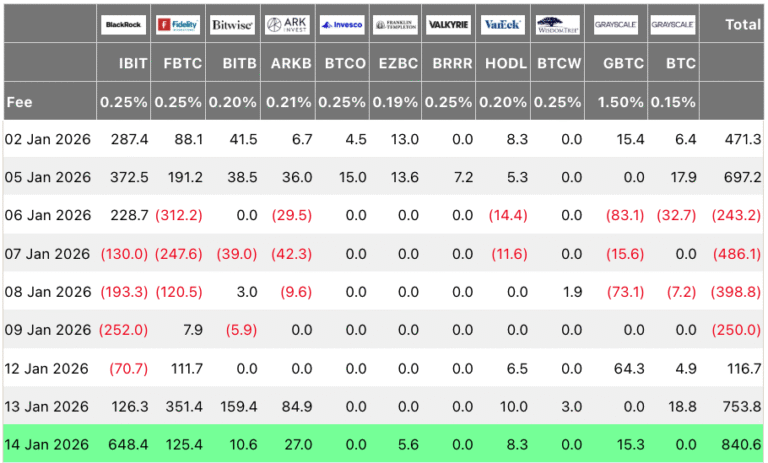
Task: Click the (312.2) FBTC outflow cell
Action: click(x=180, y=215)
